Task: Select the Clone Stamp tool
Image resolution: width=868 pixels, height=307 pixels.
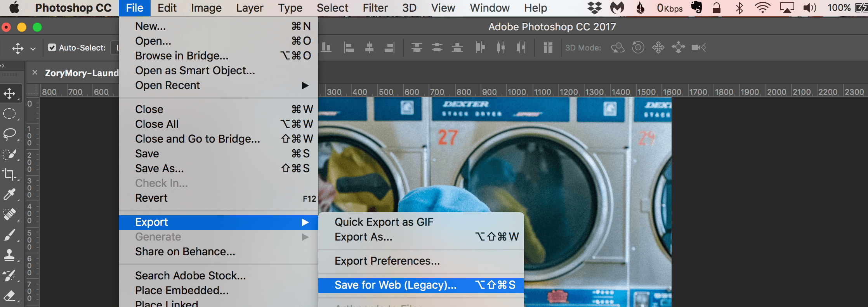Action: click(x=9, y=255)
